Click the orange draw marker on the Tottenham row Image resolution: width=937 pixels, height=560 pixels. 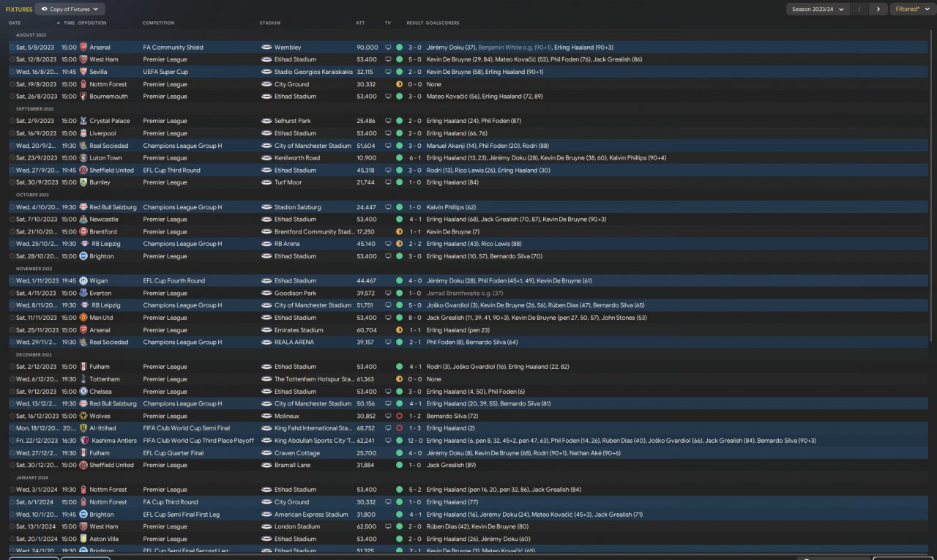399,379
